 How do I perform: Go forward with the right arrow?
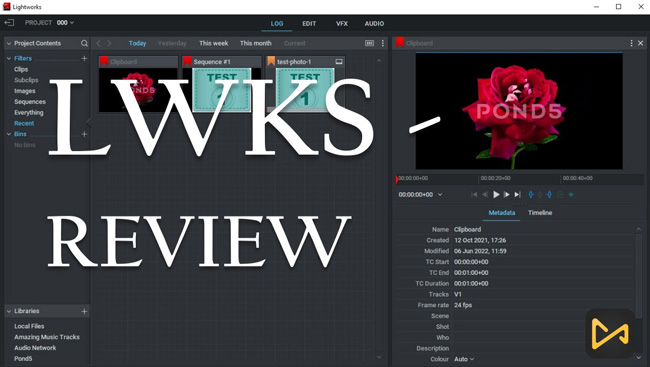click(x=109, y=43)
